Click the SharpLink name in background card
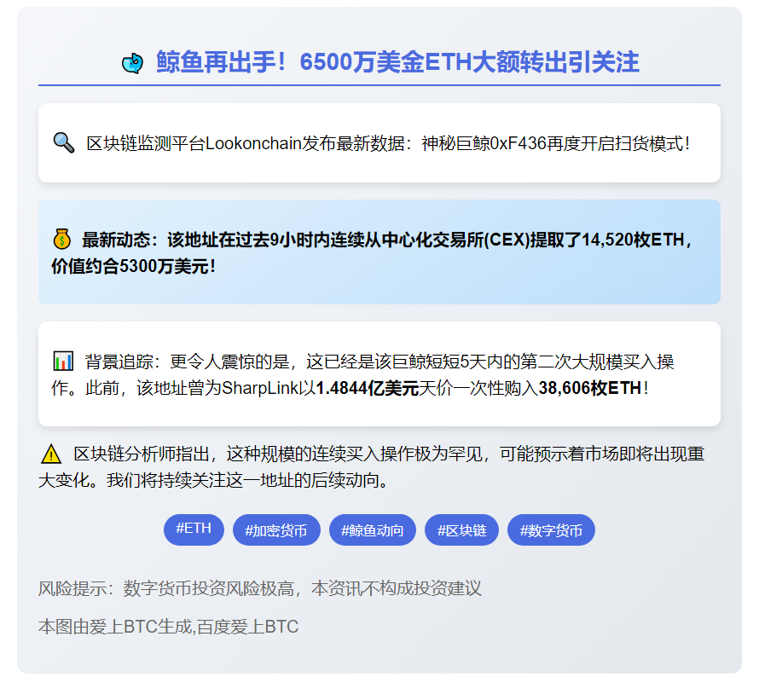This screenshot has width=759, height=700. click(260, 388)
